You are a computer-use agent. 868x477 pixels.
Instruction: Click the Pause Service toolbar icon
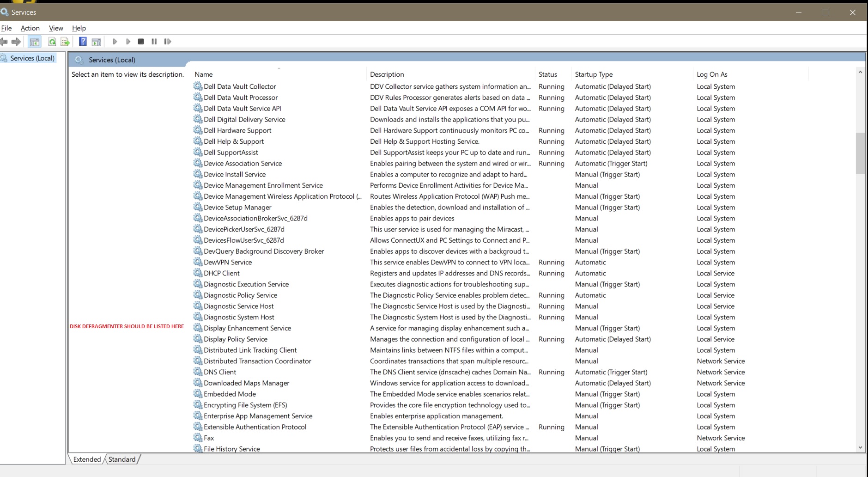point(154,42)
